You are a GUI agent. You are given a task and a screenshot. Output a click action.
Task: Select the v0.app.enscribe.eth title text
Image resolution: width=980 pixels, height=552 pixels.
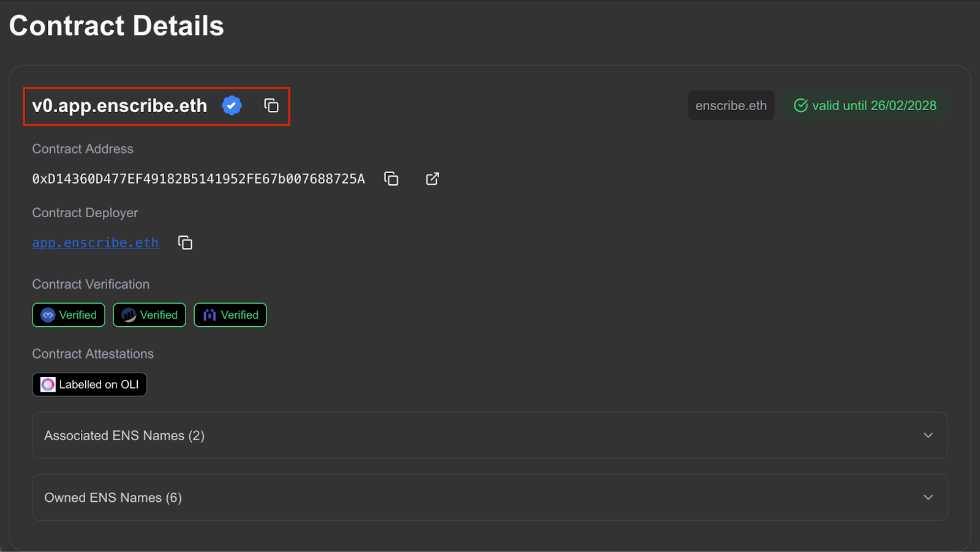click(x=119, y=105)
